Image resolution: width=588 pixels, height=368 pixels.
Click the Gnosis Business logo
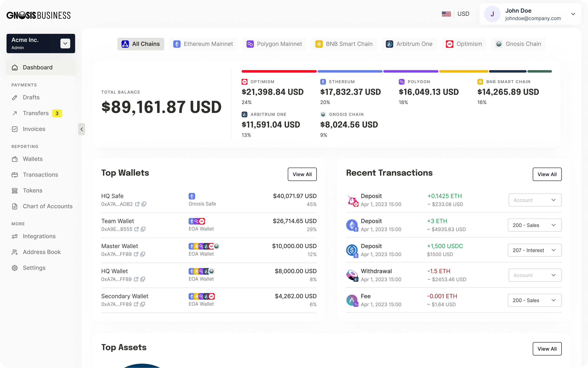pyautogui.click(x=39, y=15)
